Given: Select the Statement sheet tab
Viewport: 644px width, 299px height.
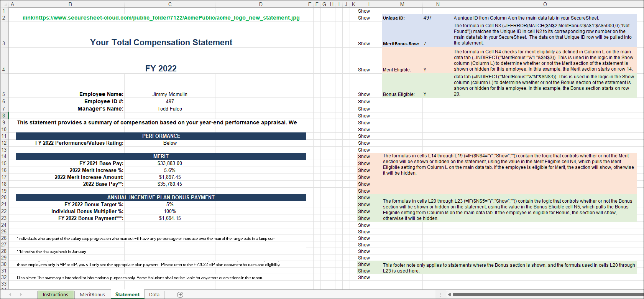Looking at the screenshot, I should [x=127, y=295].
